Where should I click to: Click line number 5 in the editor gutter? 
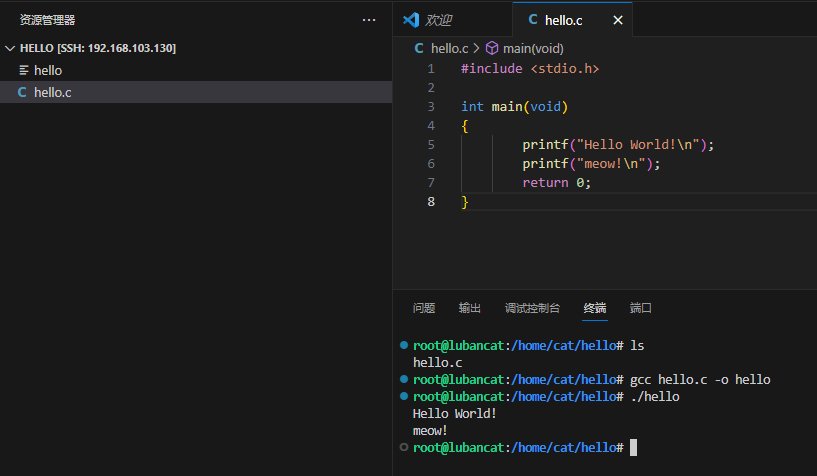coord(431,145)
